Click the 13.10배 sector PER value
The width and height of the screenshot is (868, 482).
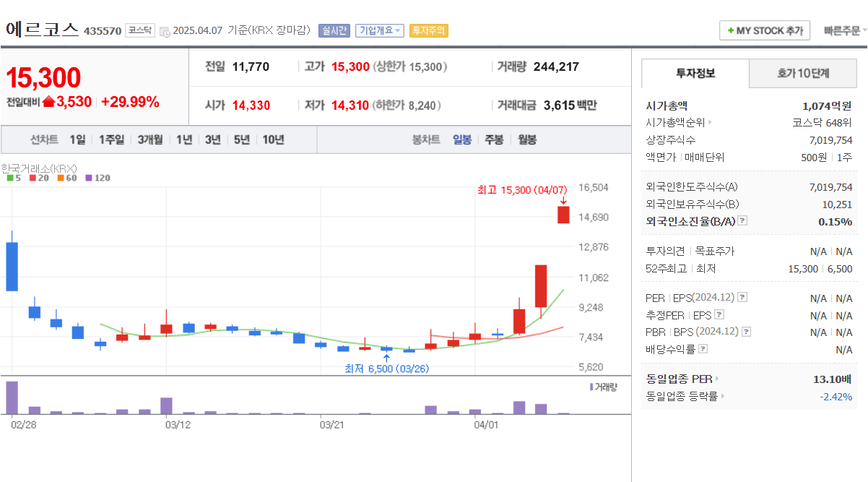[833, 379]
